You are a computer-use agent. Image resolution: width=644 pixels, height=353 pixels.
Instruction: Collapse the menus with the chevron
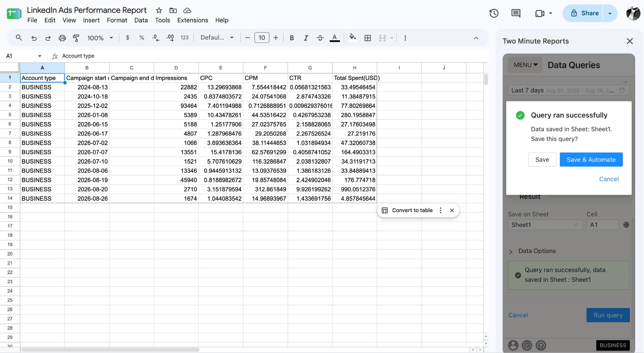pyautogui.click(x=476, y=38)
